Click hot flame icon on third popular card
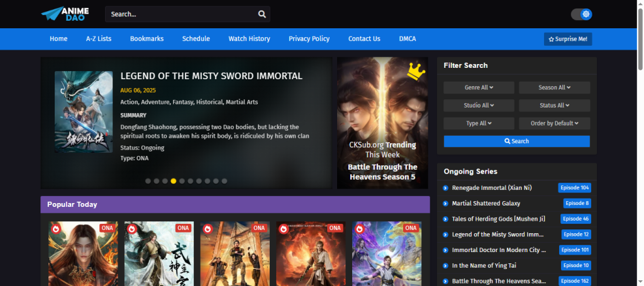The height and width of the screenshot is (286, 644). pyautogui.click(x=208, y=229)
